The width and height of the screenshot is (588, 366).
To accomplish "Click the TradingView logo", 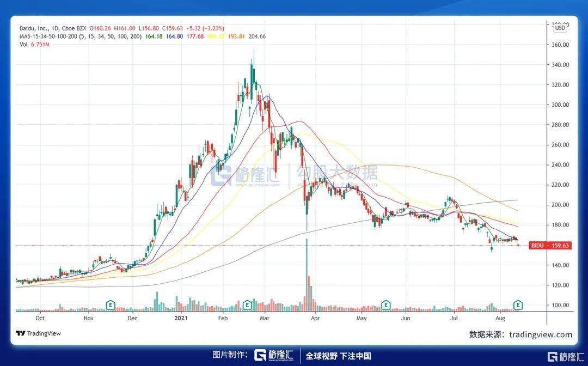I will click(38, 333).
